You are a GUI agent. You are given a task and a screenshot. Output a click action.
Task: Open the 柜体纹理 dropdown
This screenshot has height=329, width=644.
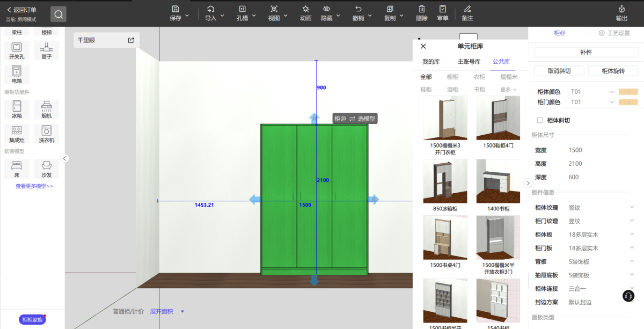coord(632,207)
